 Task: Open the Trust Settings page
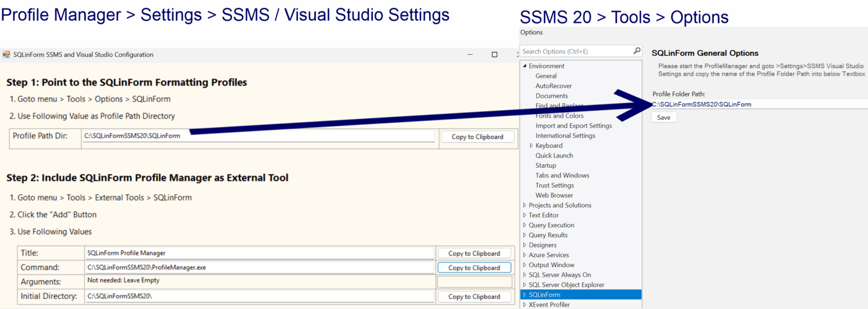(x=554, y=185)
